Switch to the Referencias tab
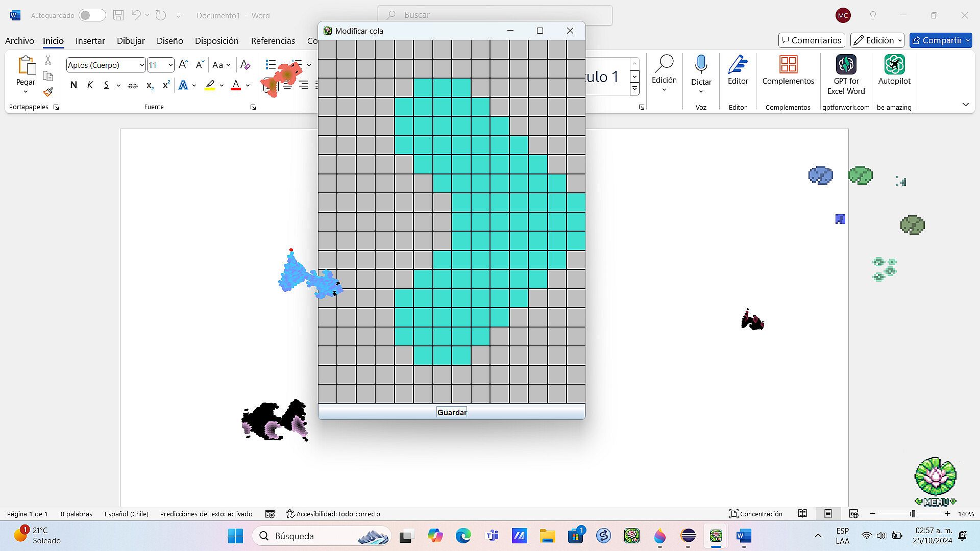980x551 pixels. (273, 41)
